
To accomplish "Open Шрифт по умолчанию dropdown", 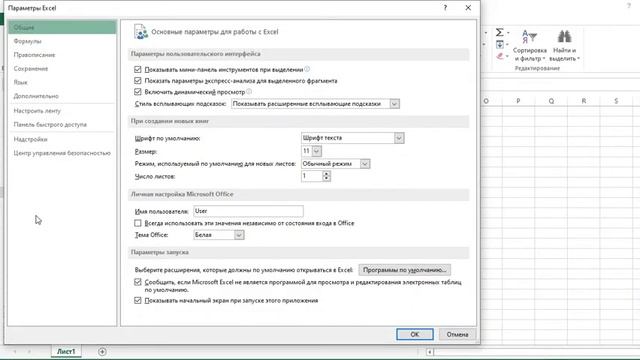I will [x=399, y=138].
